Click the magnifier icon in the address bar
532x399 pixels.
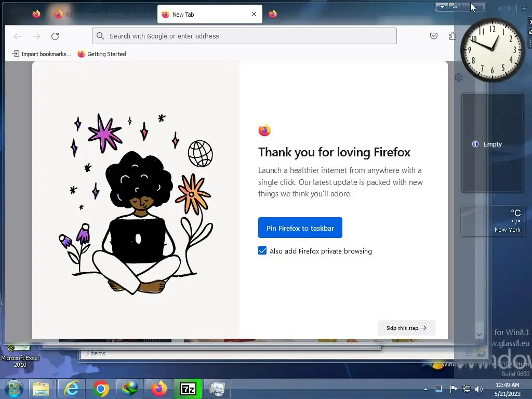pyautogui.click(x=100, y=36)
